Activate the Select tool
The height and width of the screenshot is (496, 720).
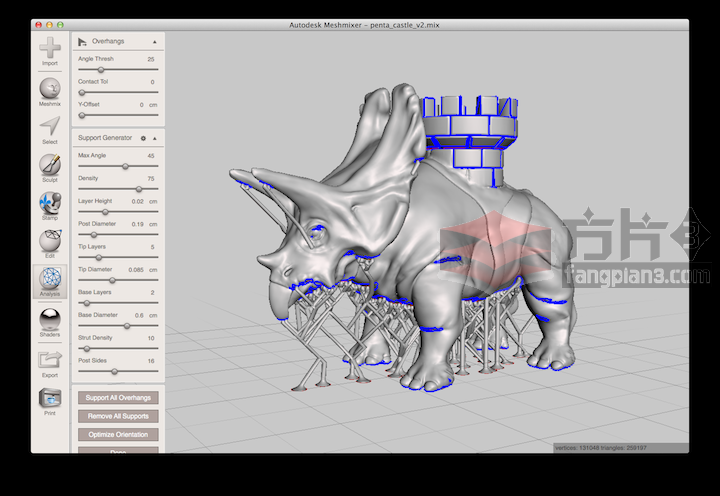point(50,130)
